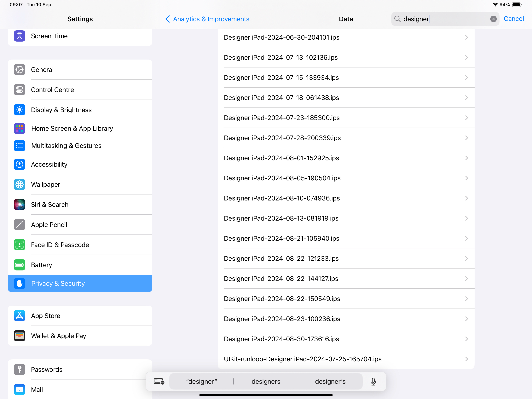Image resolution: width=532 pixels, height=399 pixels.
Task: Tap Wi-Fi status icon in status bar
Action: pos(495,5)
